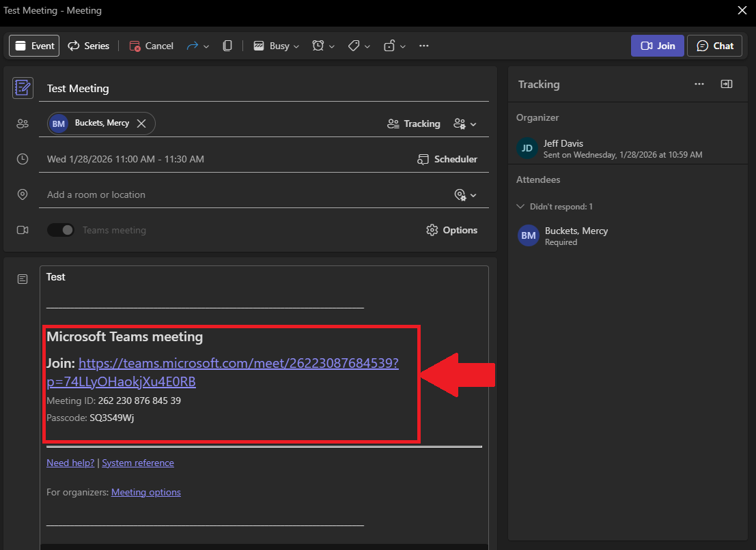Screen dimensions: 756x550
Task: Switch to the Series view
Action: click(x=89, y=46)
